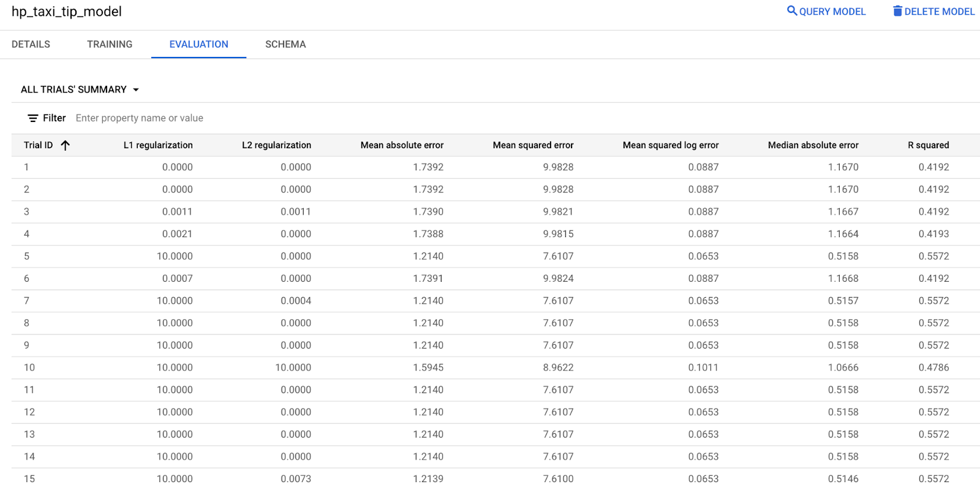The width and height of the screenshot is (980, 487).
Task: Select Trial ID 1 cell
Action: [26, 167]
